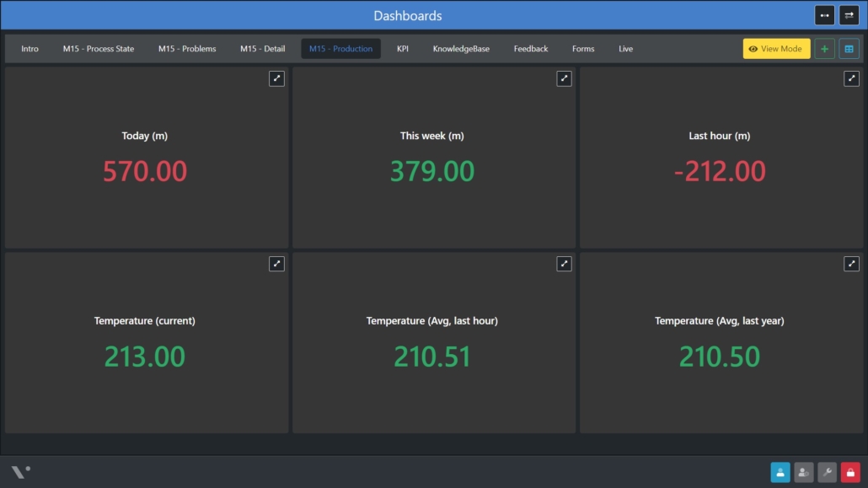Maximize the Temperature (Avg, last year) widget
Screen dimensions: 868x488
[x=851, y=264]
